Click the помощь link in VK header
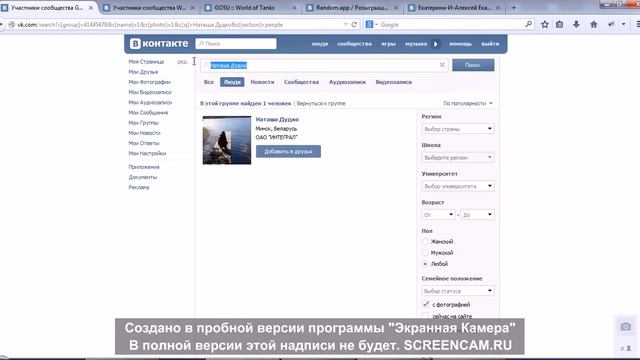This screenshot has width=640, height=360. (460, 44)
